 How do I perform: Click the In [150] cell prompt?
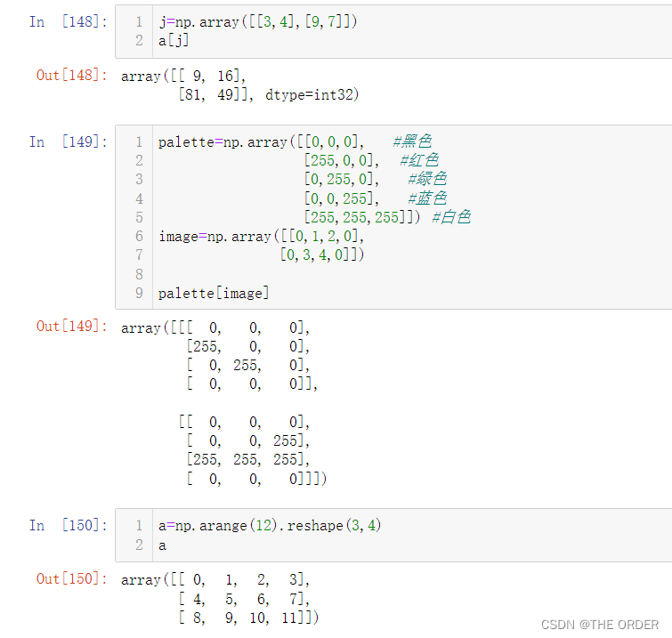69,525
